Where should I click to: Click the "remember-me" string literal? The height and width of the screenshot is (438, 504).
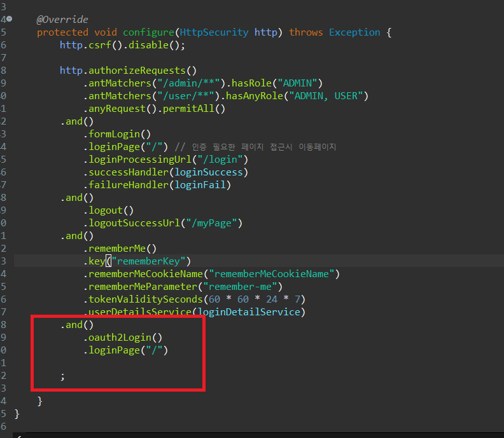tap(240, 287)
